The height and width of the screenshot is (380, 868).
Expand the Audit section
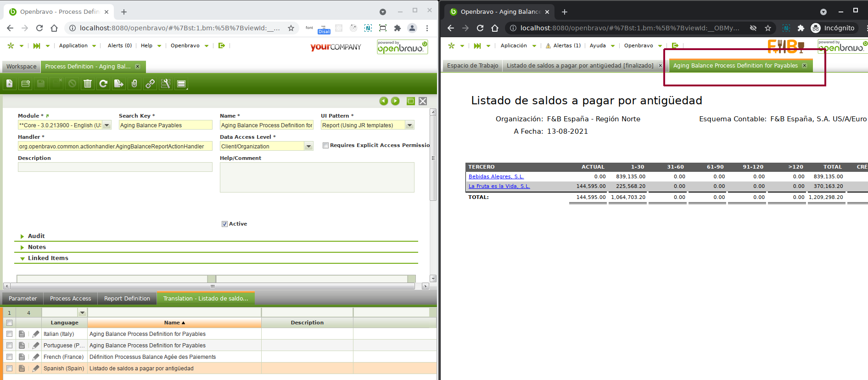tap(36, 236)
